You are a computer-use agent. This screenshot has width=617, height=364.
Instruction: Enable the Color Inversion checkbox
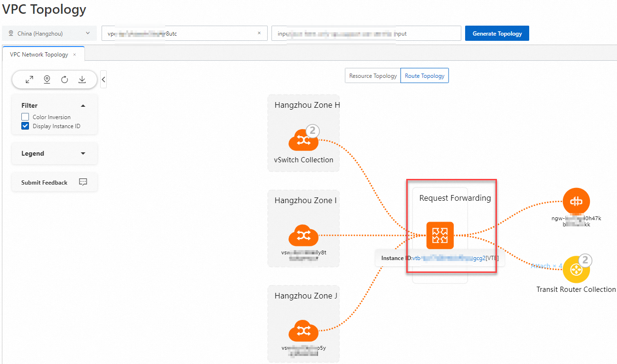pos(25,117)
